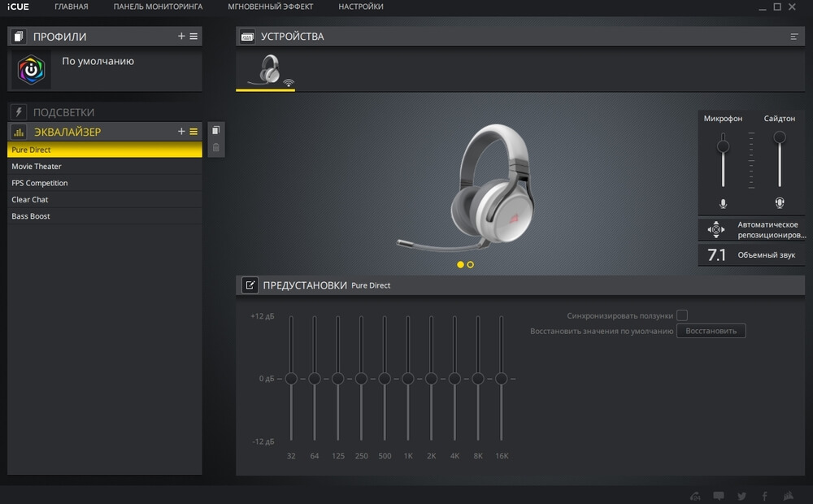Show first headset image dot

tap(460, 264)
